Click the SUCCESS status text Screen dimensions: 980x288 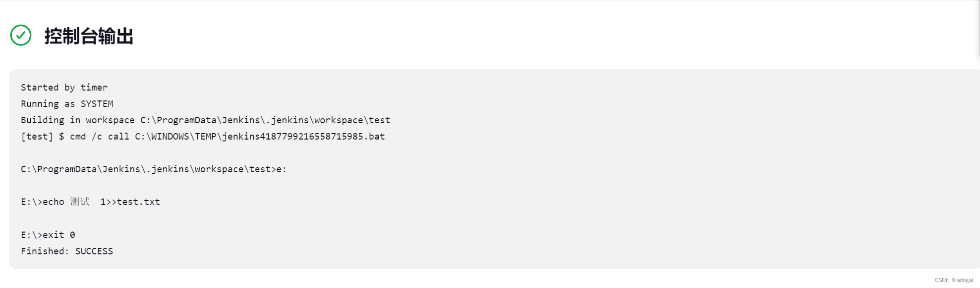(94, 251)
